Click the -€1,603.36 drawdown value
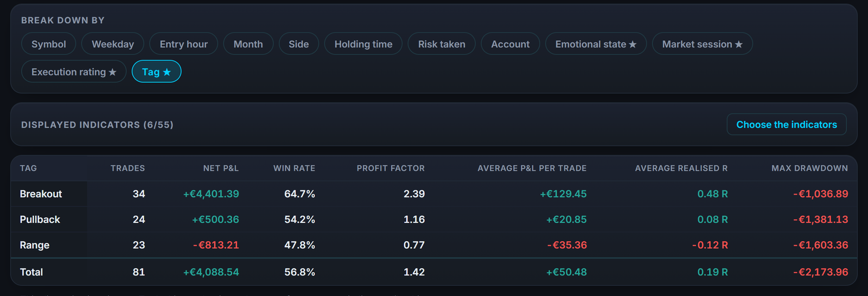Image resolution: width=868 pixels, height=296 pixels. coord(821,245)
